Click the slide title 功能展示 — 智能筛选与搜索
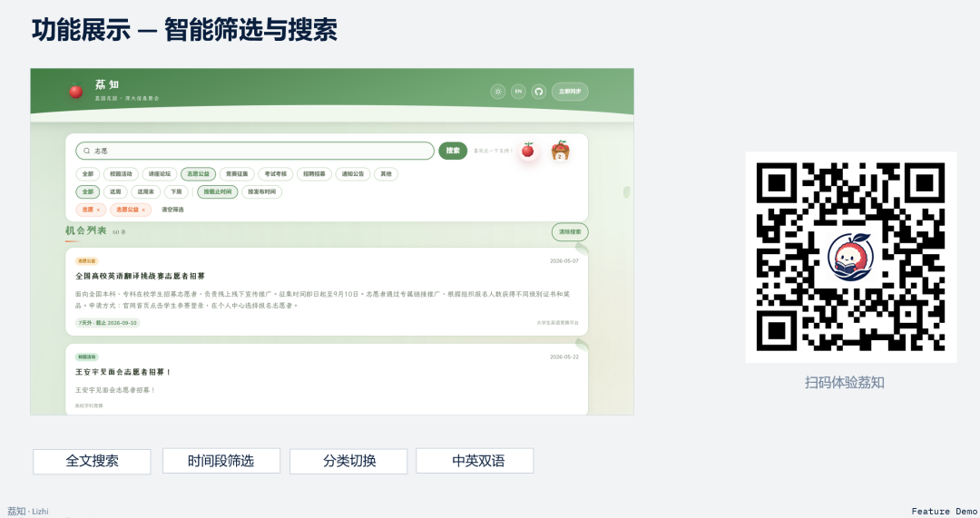980x518 pixels. point(184,30)
